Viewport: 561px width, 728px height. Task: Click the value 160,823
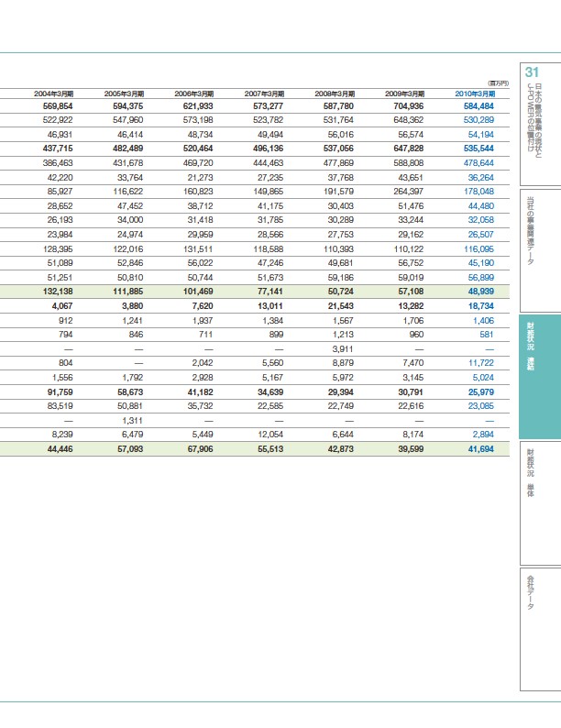pos(198,192)
